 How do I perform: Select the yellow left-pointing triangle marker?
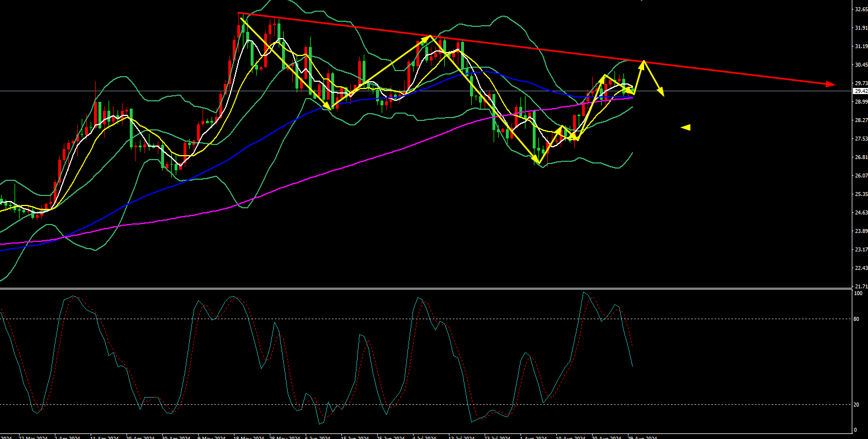pos(686,128)
